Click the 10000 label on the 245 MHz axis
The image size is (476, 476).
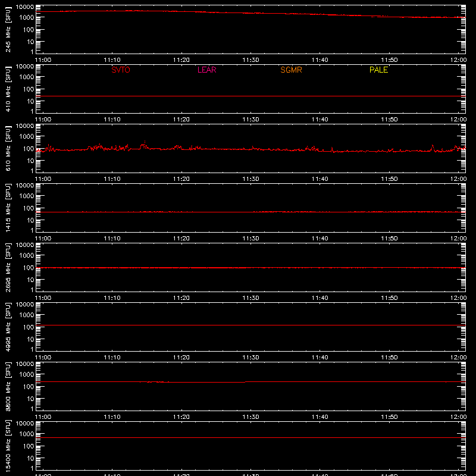point(25,7)
